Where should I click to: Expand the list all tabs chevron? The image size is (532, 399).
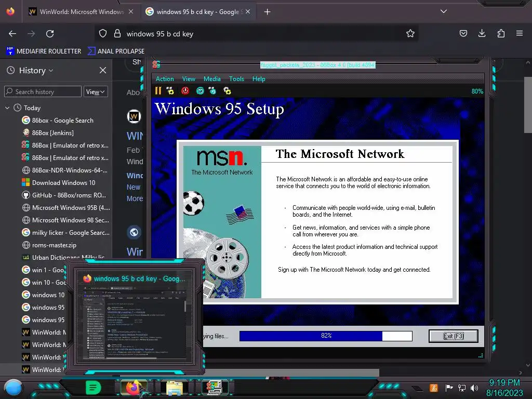444,11
